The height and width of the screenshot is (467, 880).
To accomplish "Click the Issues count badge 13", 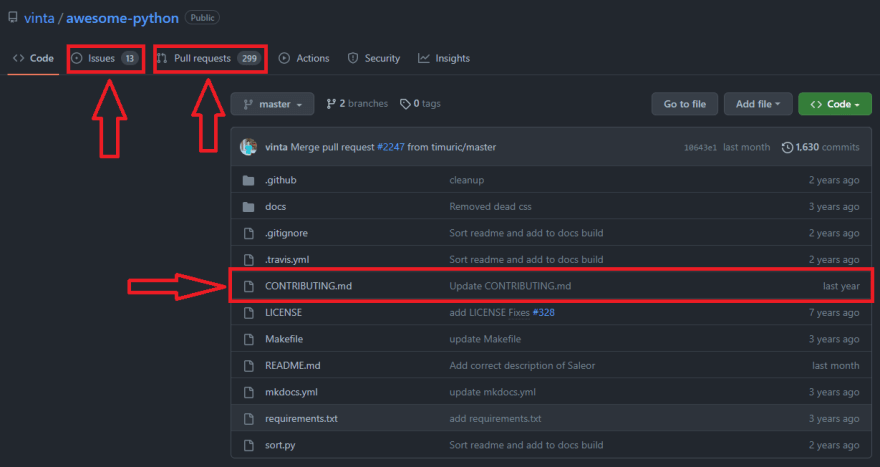I will click(x=130, y=58).
